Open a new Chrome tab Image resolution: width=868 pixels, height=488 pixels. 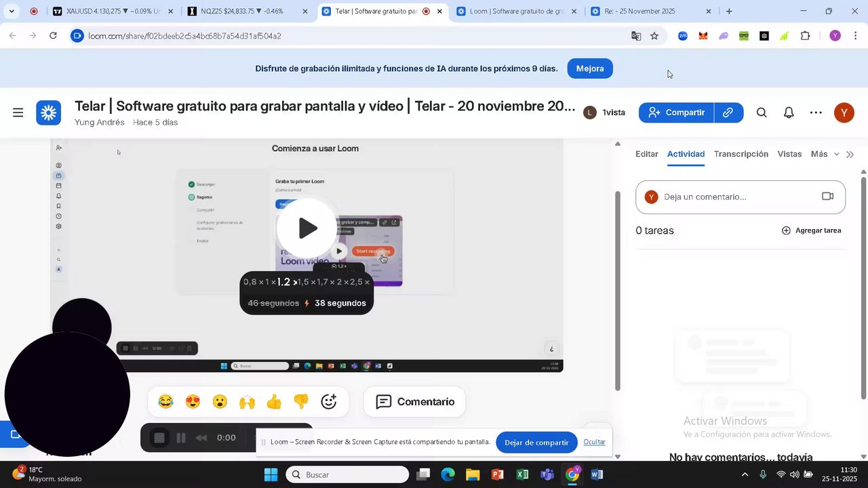(x=729, y=12)
